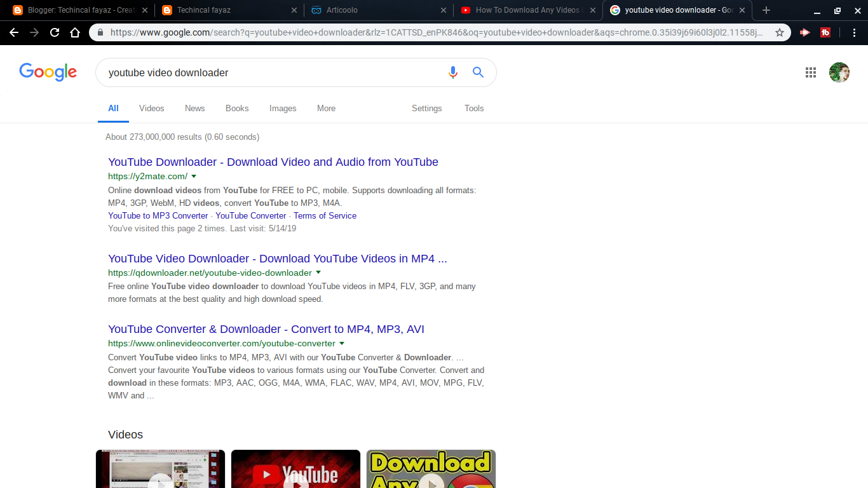The width and height of the screenshot is (868, 488).
Task: Open the dropdown beside qdownloader.net URL
Action: point(318,272)
